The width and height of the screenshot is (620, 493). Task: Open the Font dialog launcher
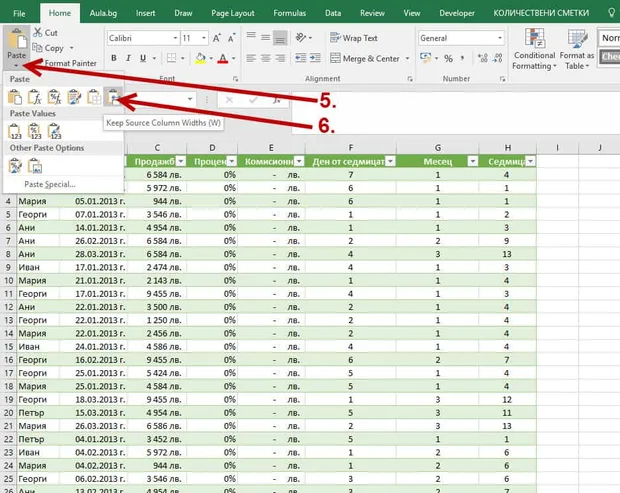(x=235, y=79)
